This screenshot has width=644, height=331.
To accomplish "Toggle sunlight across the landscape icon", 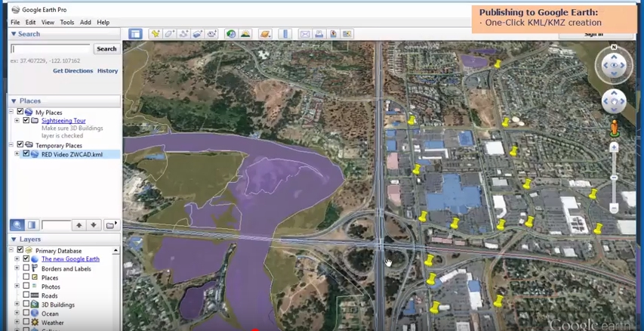I will click(245, 34).
